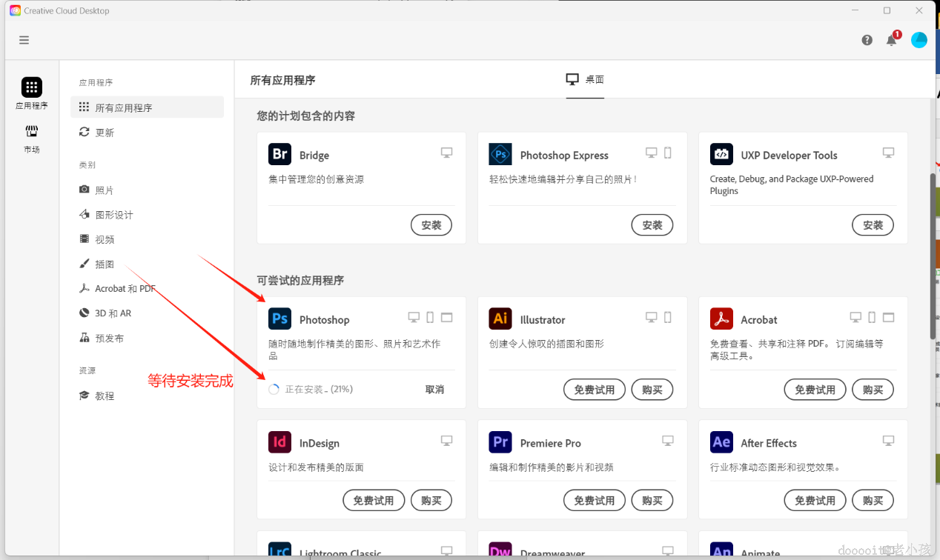The width and height of the screenshot is (940, 560).
Task: Click the help question mark icon
Action: tap(867, 40)
